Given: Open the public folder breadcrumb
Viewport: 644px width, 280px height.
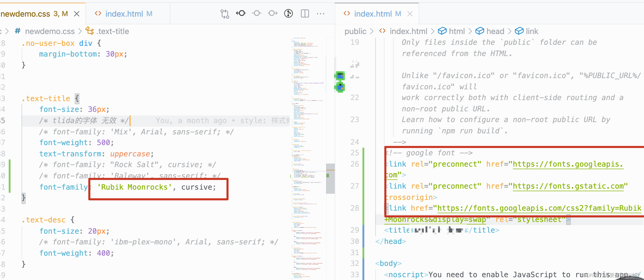Looking at the screenshot, I should click(x=355, y=31).
